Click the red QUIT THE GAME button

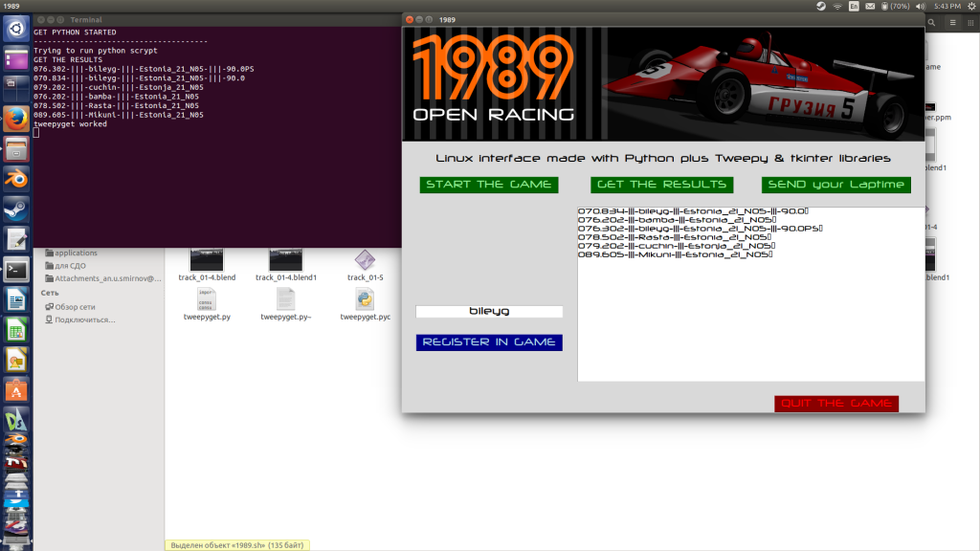pyautogui.click(x=836, y=404)
